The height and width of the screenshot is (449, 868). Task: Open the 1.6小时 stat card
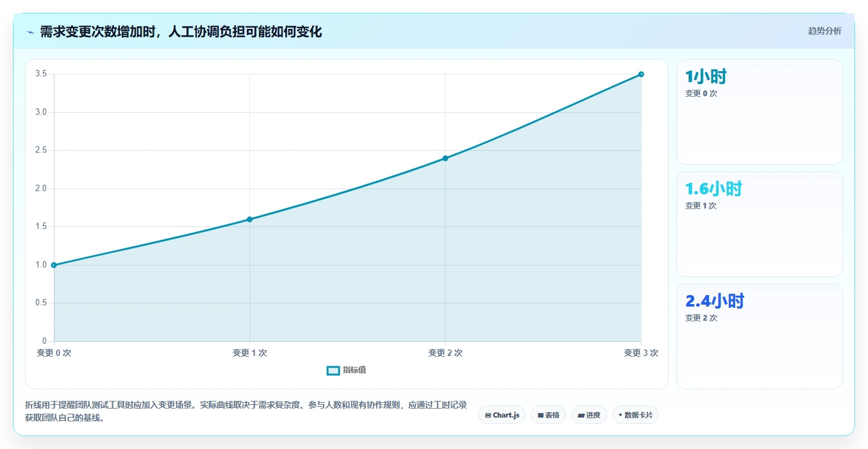pyautogui.click(x=760, y=224)
